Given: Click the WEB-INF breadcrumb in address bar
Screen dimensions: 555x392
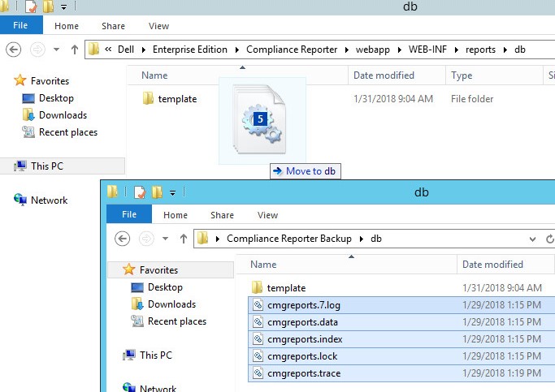Looking at the screenshot, I should point(427,50).
